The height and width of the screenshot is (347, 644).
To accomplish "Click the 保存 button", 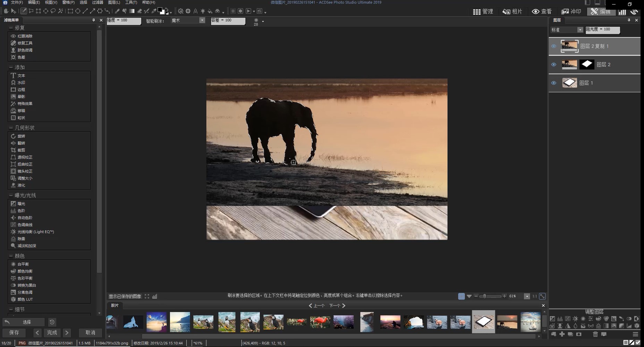I will [x=14, y=333].
